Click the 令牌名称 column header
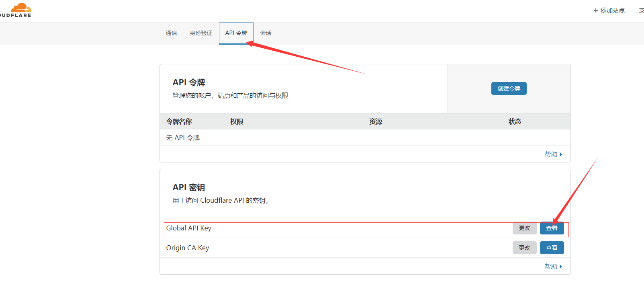This screenshot has height=302, width=644. tap(179, 121)
